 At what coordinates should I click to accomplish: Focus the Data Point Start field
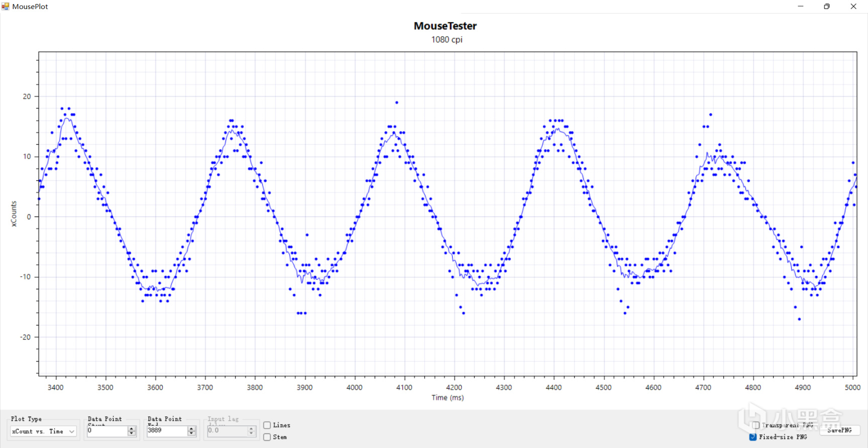point(107,431)
